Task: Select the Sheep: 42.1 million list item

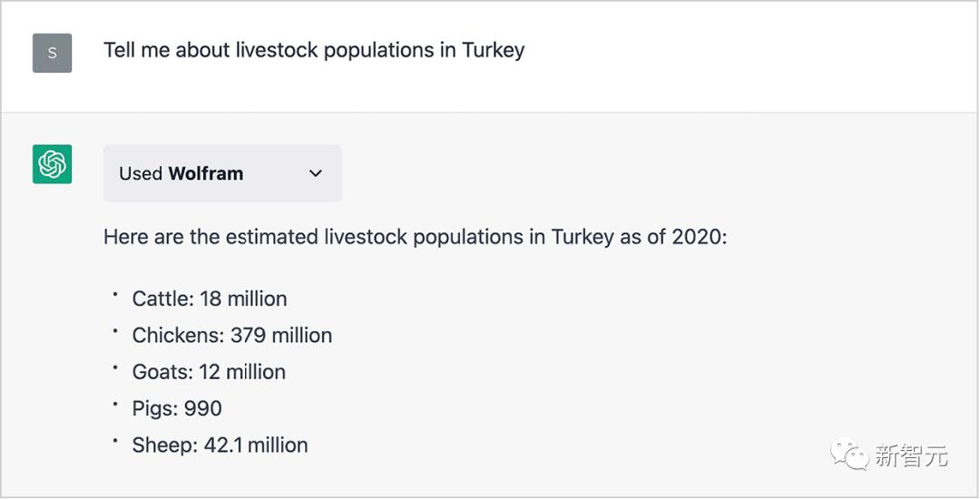Action: (220, 445)
